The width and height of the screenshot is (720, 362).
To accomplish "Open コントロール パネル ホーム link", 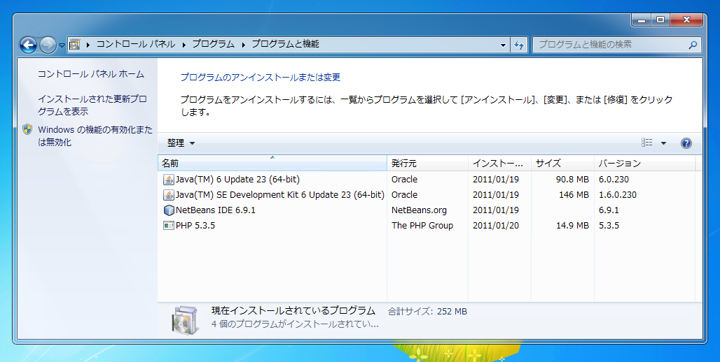I will pos(91,74).
